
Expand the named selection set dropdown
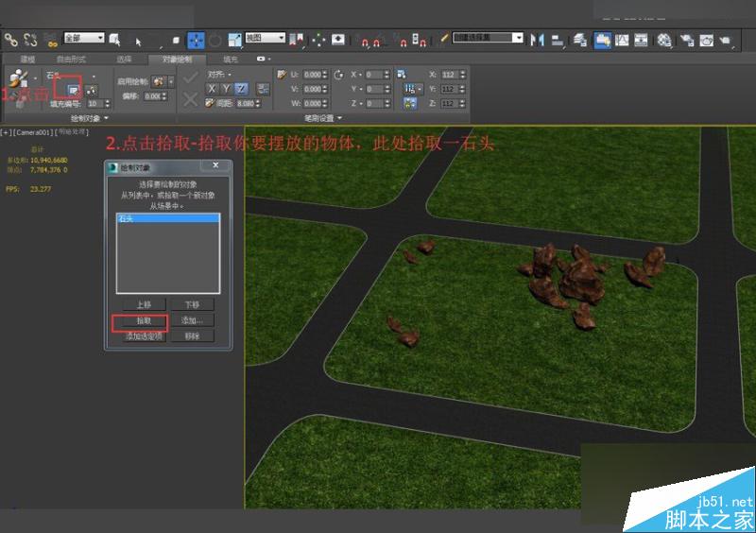point(517,39)
